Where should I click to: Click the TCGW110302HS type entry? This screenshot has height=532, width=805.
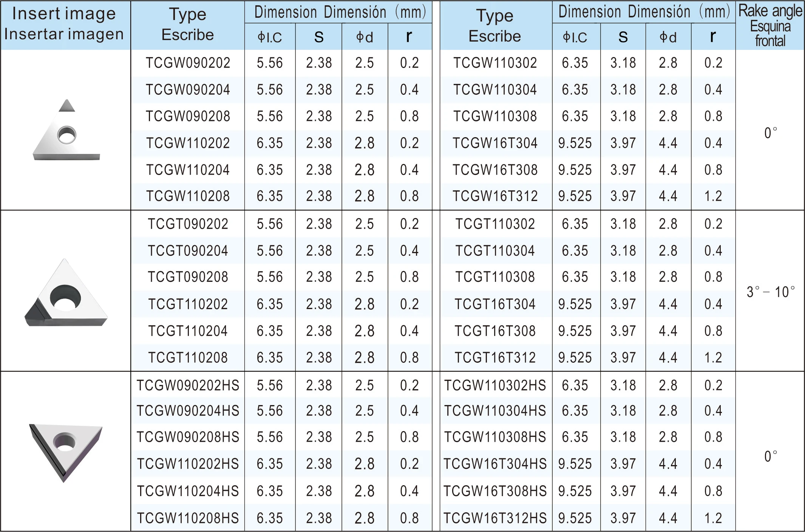tap(495, 385)
